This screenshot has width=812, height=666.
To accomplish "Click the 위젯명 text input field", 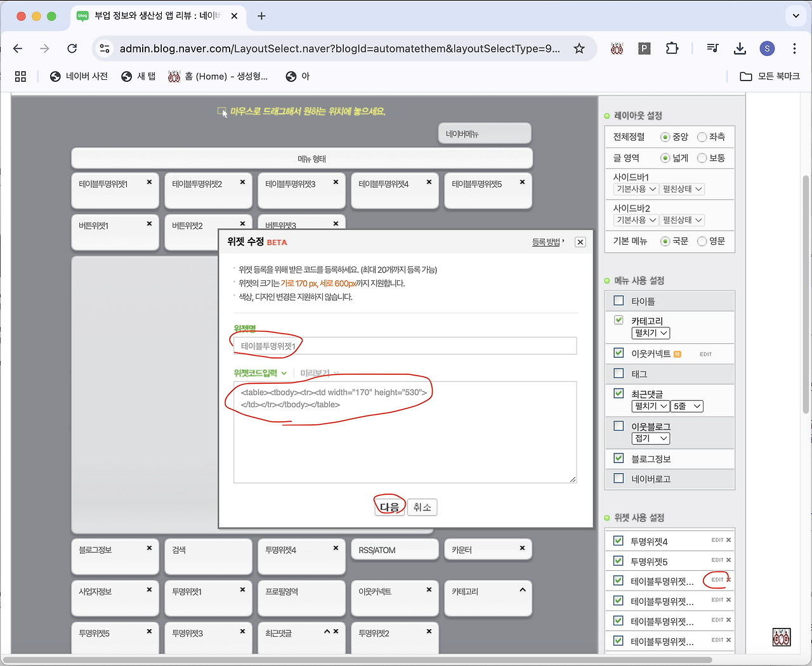I will pos(405,346).
